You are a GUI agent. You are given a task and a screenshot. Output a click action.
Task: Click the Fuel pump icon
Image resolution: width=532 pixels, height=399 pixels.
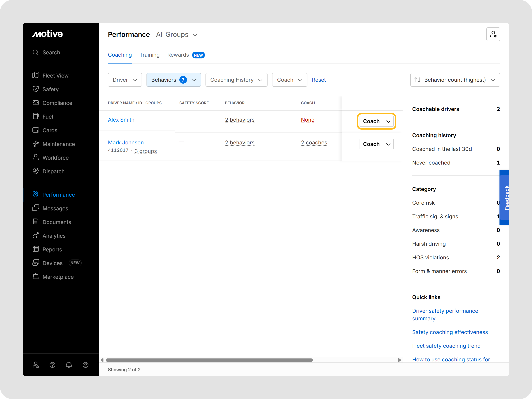pyautogui.click(x=36, y=116)
